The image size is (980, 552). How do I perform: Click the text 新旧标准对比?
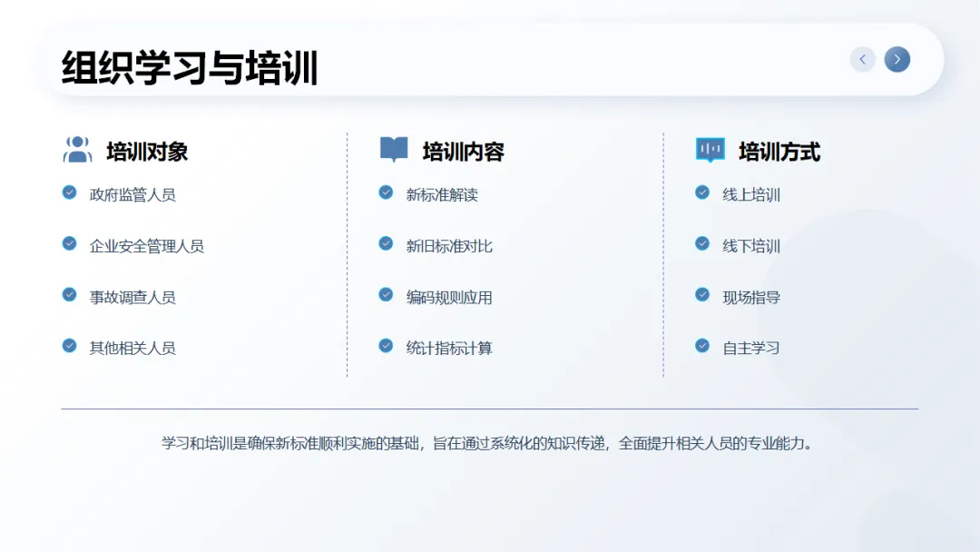pyautogui.click(x=449, y=246)
